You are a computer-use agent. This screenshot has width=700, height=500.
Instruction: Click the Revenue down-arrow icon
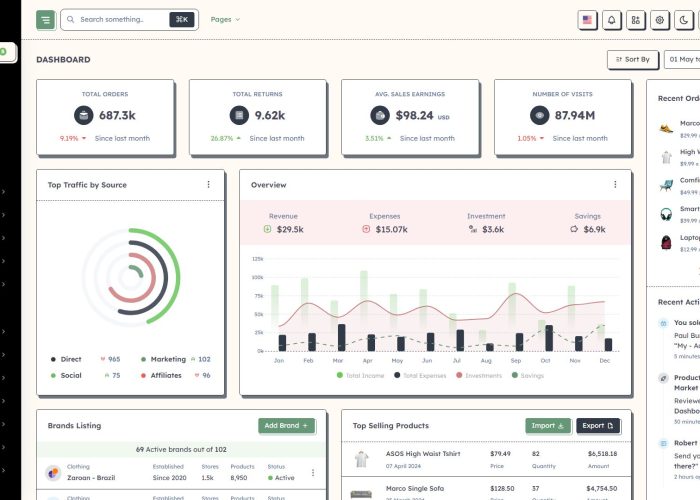[267, 229]
